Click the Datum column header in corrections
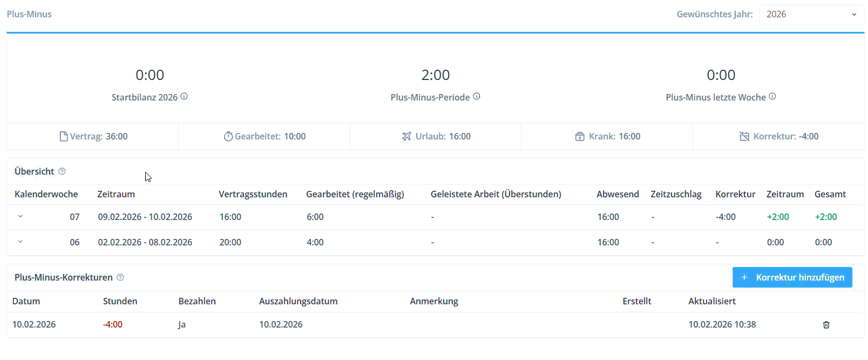This screenshot has width=868, height=360. click(x=26, y=301)
